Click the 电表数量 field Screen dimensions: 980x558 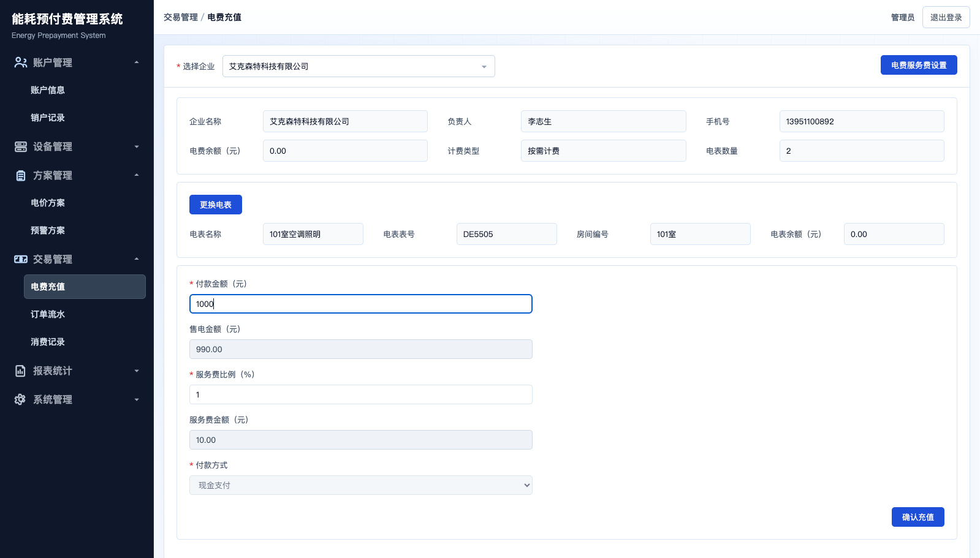pos(862,151)
